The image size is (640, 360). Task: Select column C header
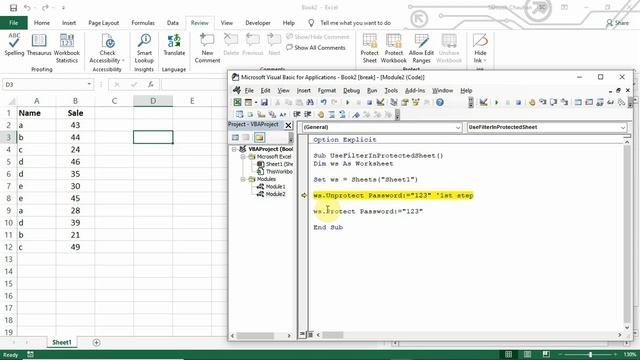point(114,101)
